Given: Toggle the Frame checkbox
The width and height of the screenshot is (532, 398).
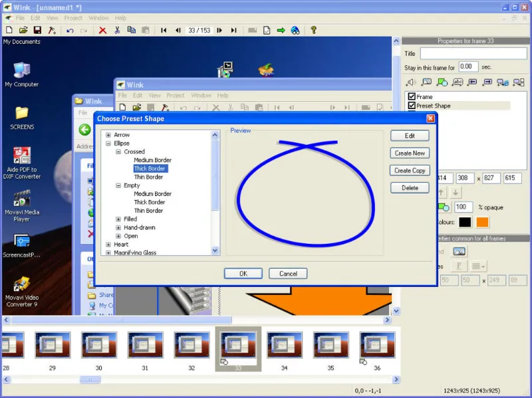Looking at the screenshot, I should click(412, 96).
